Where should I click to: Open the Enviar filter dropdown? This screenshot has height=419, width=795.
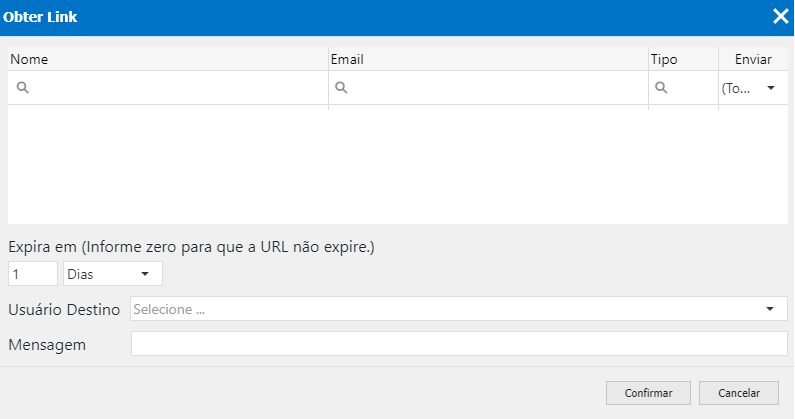click(x=770, y=88)
